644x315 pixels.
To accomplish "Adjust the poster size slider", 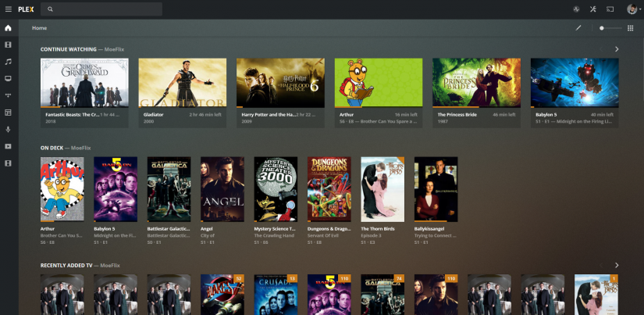I will tap(610, 28).
